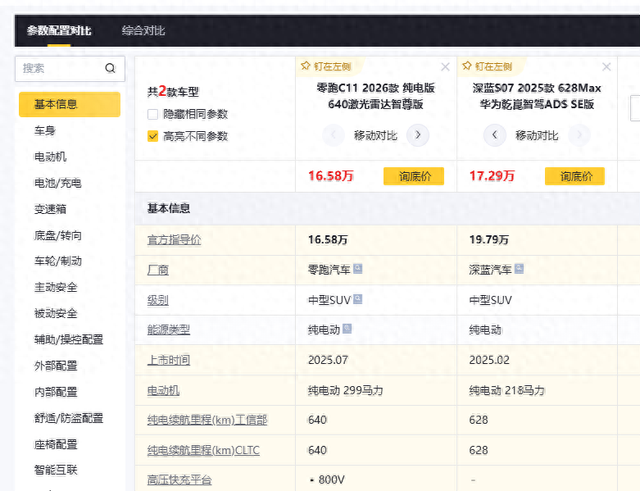Viewport: 640px width, 491px height.
Task: Uncheck 高亮不同参数 checkbox
Action: [153, 136]
